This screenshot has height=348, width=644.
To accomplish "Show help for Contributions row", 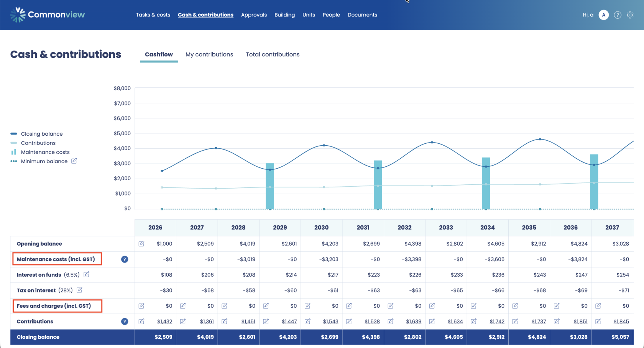I will (x=125, y=322).
